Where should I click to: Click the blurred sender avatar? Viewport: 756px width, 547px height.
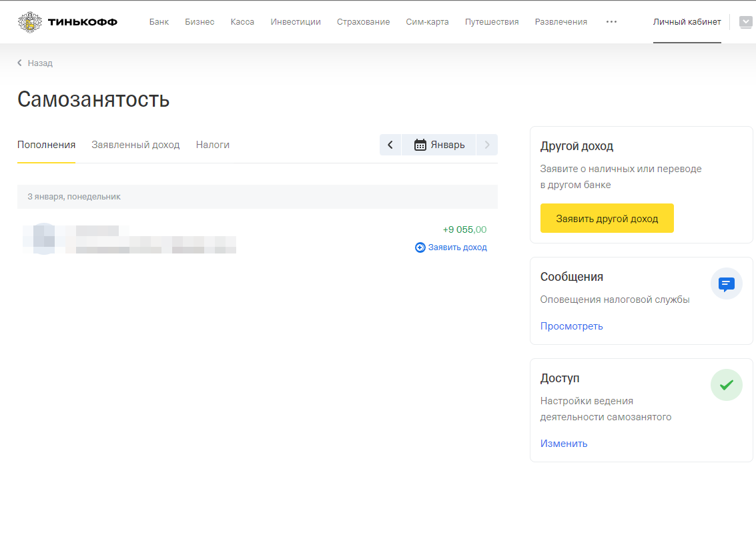pos(43,239)
